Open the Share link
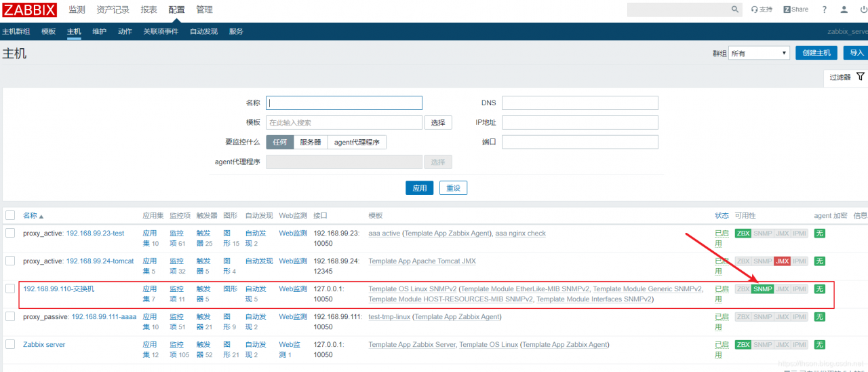This screenshot has width=868, height=372. click(796, 10)
